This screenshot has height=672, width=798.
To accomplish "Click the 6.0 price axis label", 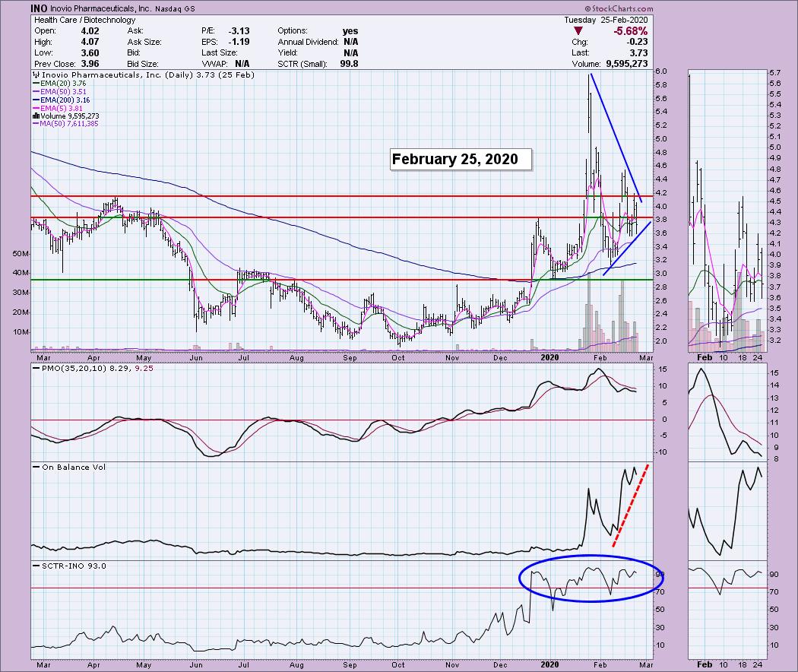I will 661,71.
